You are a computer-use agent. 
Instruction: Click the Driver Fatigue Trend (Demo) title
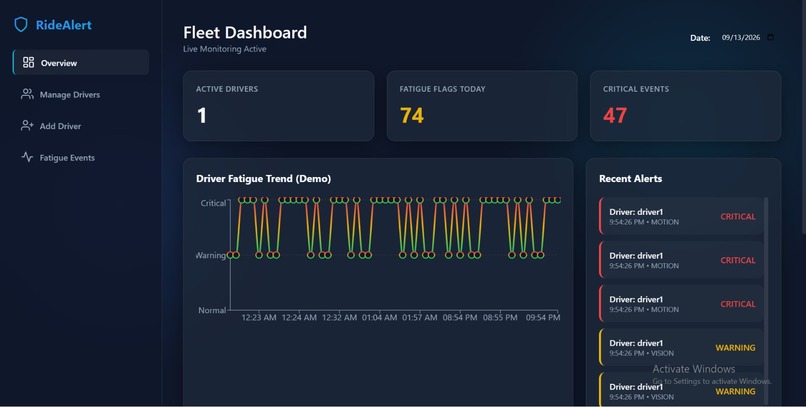pos(263,178)
